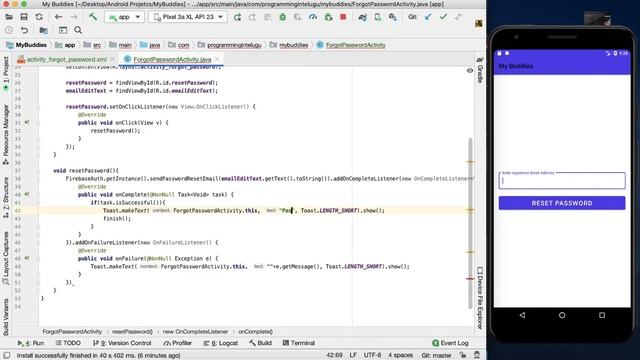
Task: Click the Search Everywhere magnifier icon
Action: click(x=78, y=30)
